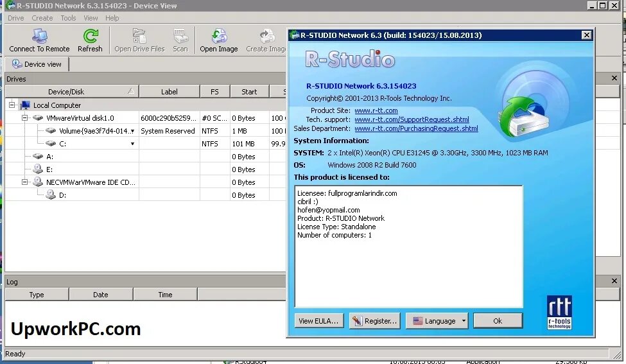Screen dimensions: 626x364
Task: Open the Language dropdown arrow
Action: click(464, 320)
